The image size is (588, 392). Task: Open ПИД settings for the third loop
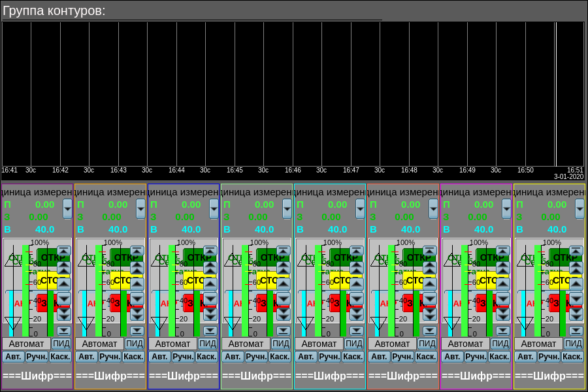click(x=208, y=344)
